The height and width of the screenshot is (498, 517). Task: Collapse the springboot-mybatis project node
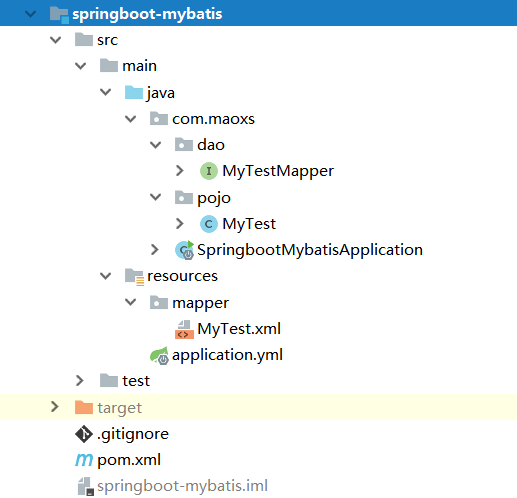pos(31,14)
